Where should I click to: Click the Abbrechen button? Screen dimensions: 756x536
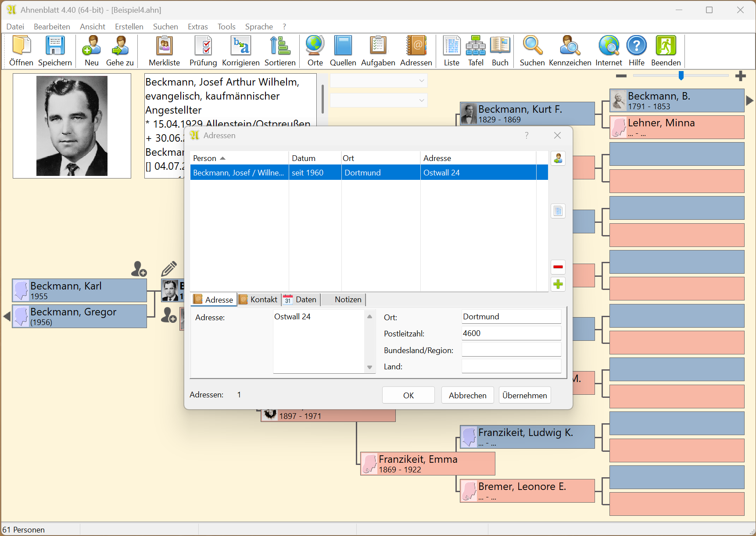(467, 395)
